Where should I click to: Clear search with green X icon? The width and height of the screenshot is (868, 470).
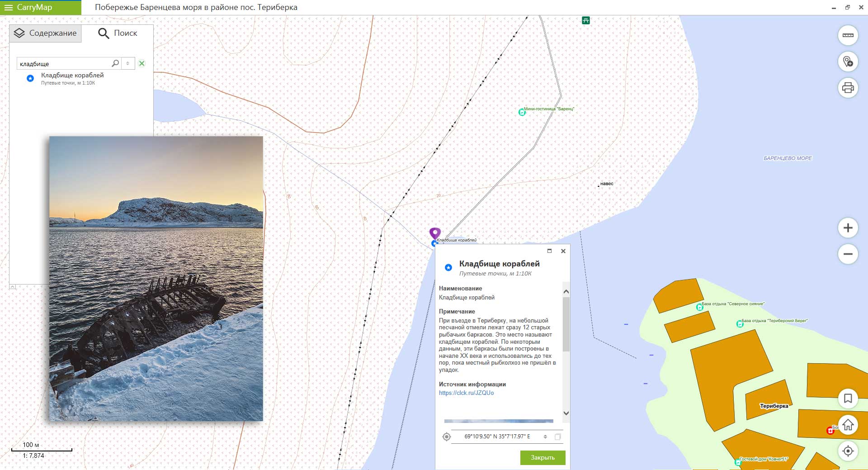142,63
